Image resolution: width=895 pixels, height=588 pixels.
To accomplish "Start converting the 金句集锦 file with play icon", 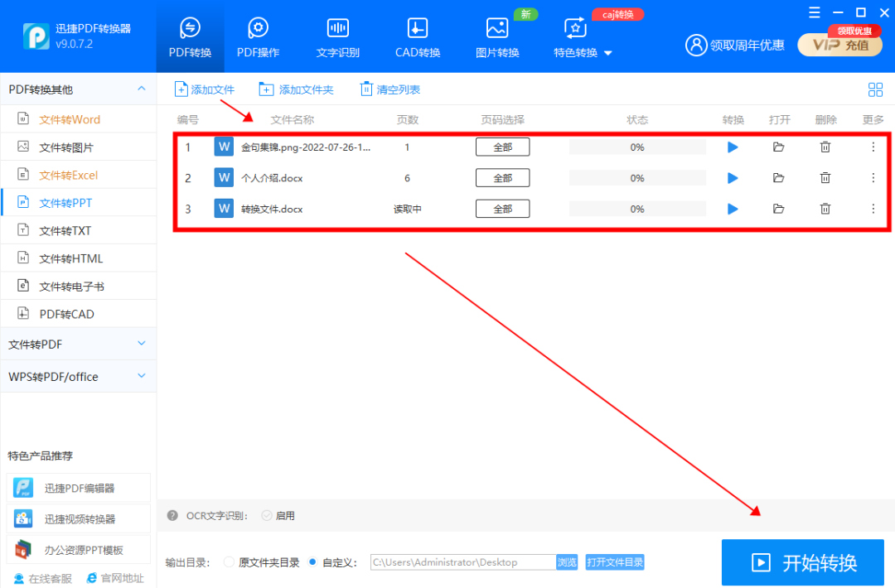I will tap(733, 147).
